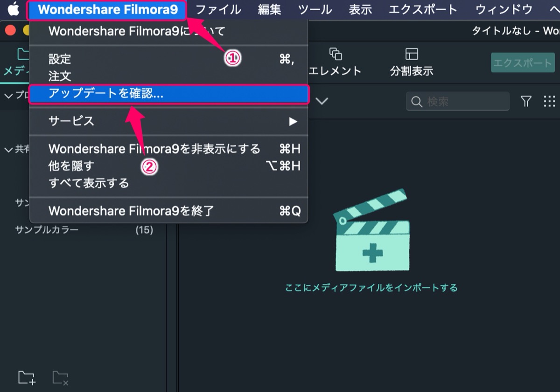Click the clapperboard import media icon
This screenshot has height=392, width=560.
pos(372,230)
